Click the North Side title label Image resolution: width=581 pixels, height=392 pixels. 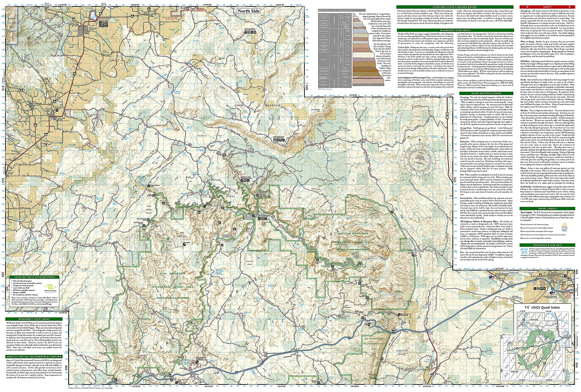click(249, 11)
